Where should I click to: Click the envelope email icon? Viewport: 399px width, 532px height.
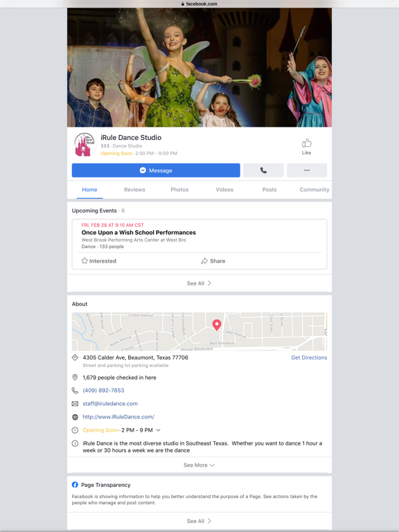tap(75, 404)
